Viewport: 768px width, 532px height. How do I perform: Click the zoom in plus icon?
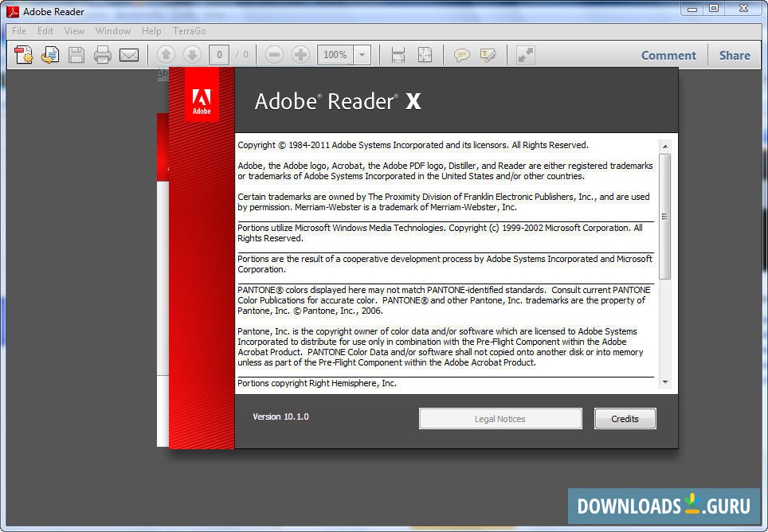300,55
